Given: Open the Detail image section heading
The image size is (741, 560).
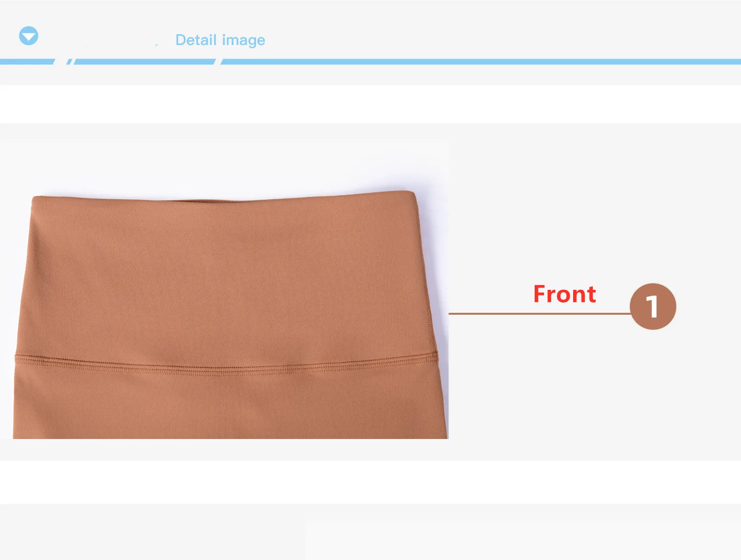Looking at the screenshot, I should point(220,40).
